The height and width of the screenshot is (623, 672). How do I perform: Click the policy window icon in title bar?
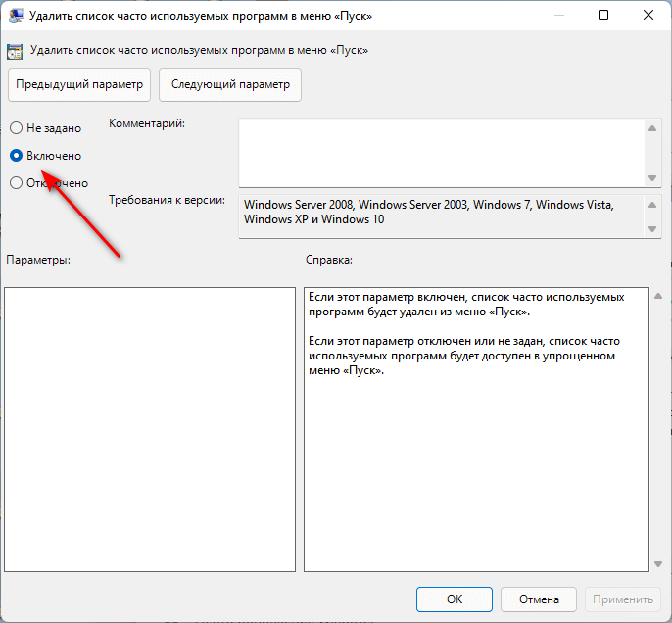[x=16, y=16]
